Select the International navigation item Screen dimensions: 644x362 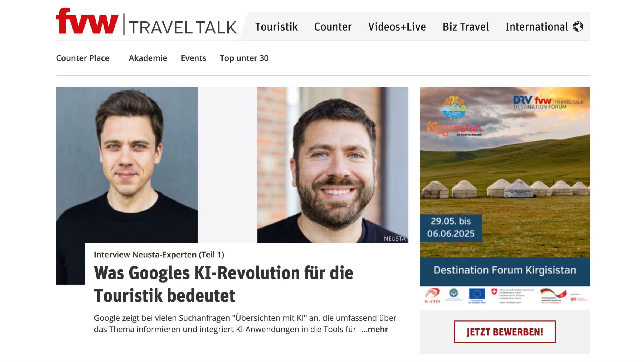pos(537,27)
